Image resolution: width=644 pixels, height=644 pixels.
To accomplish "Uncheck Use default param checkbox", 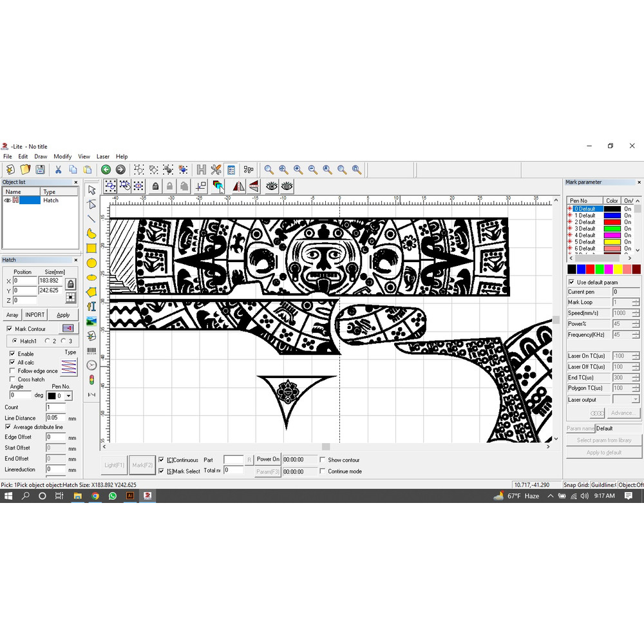I will click(571, 282).
